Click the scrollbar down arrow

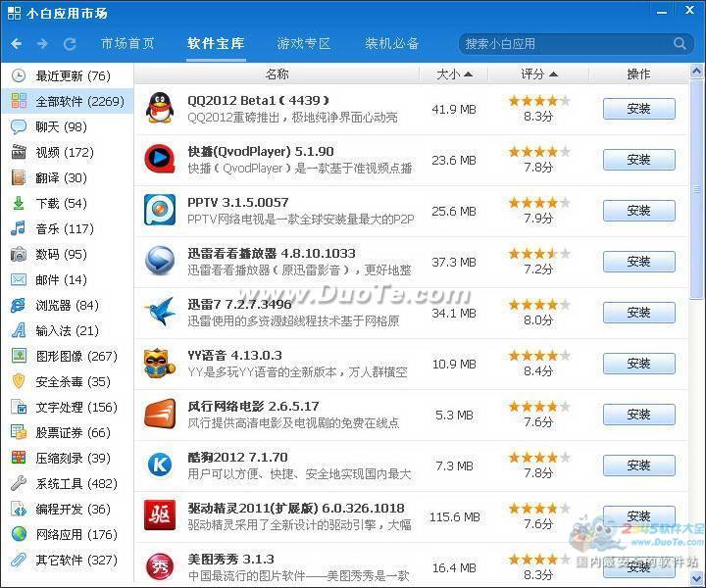[696, 577]
